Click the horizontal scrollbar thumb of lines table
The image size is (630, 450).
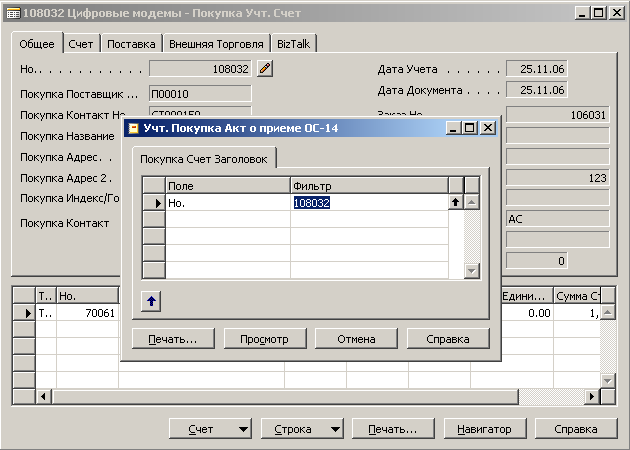[x=285, y=397]
